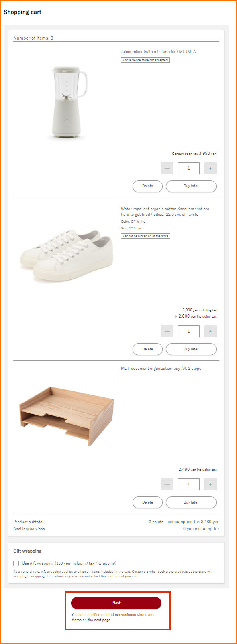Move sneakers to Buy later
Image resolution: width=237 pixels, height=644 pixels.
[x=191, y=349]
